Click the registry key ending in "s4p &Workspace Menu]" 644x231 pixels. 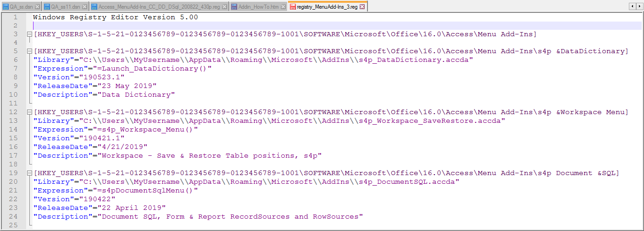(331, 112)
